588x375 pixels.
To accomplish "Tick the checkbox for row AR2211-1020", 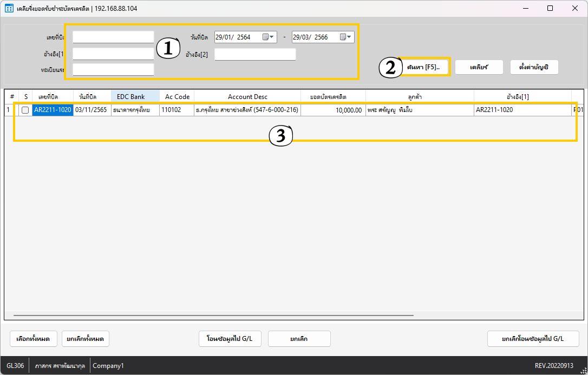I will [25, 110].
